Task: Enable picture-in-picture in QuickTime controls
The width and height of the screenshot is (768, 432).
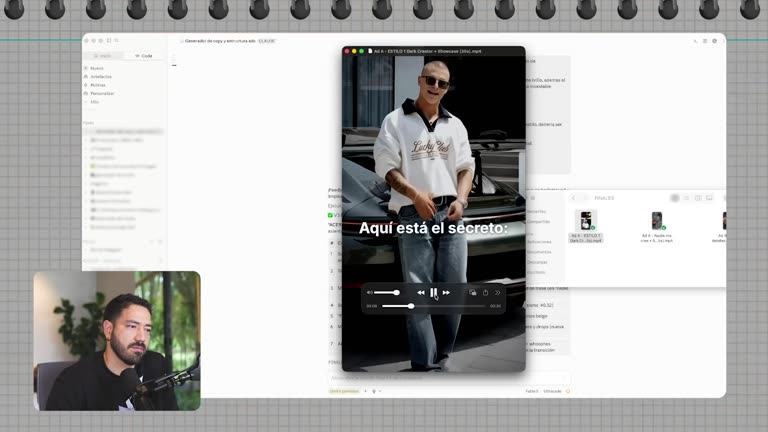Action: pyautogui.click(x=473, y=292)
